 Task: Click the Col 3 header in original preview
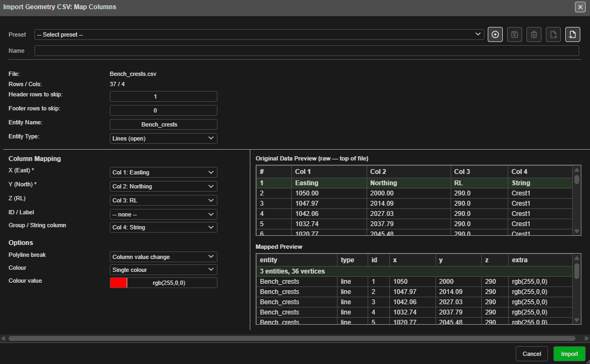click(479, 172)
